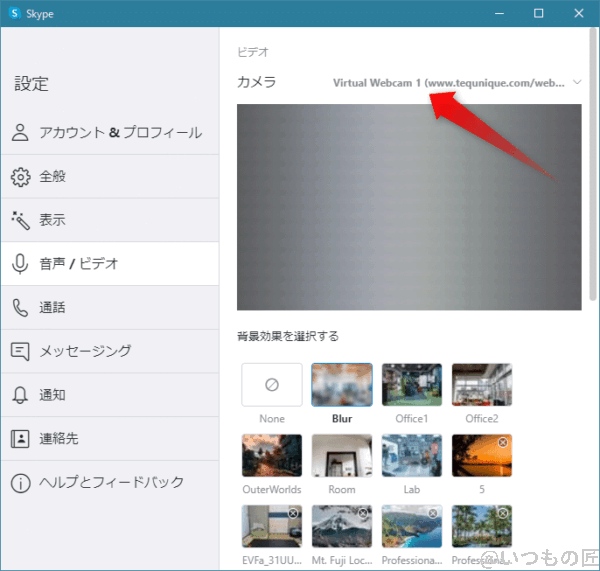The image size is (600, 571).
Task: Choose the palm trees Profes... background
Action: tap(482, 526)
